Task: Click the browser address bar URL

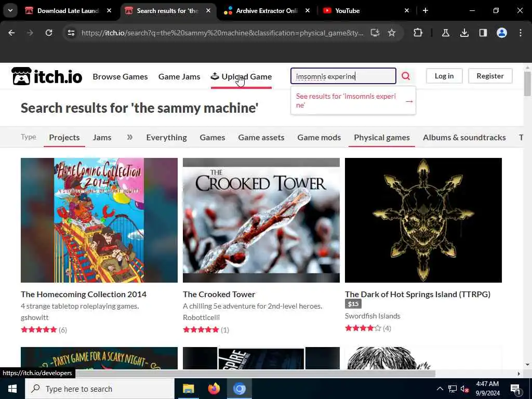Action: pos(222,33)
